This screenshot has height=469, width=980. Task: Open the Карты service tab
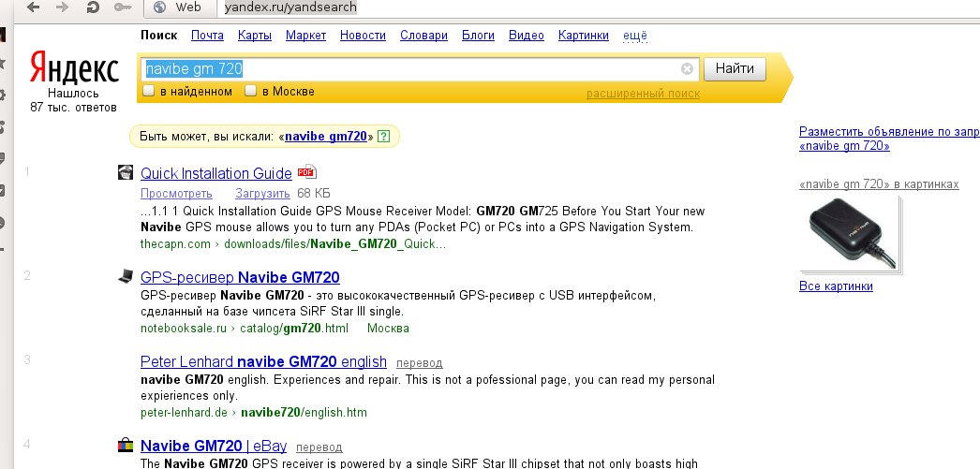(255, 36)
